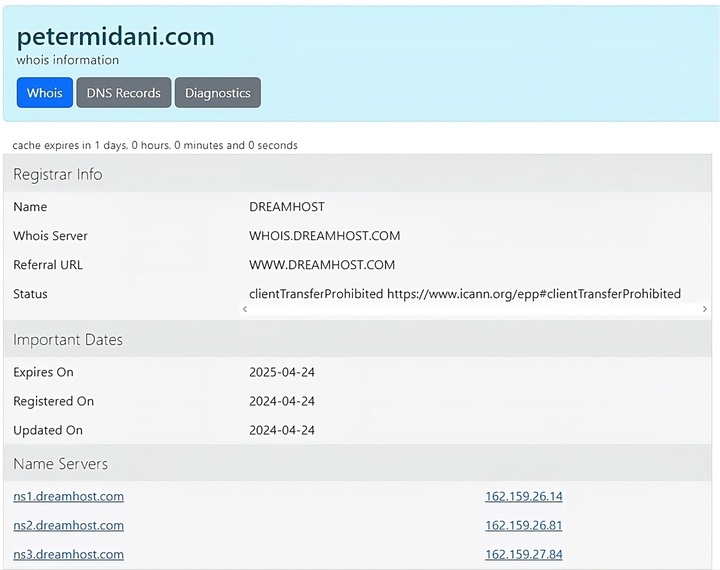
Task: Select WHOIS.DREAMHOST.COM server value
Action: (x=325, y=236)
